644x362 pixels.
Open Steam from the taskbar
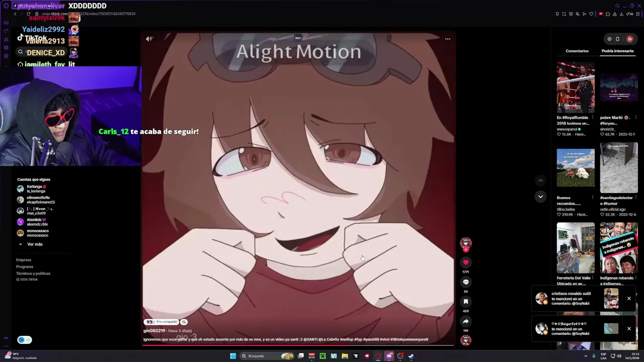click(411, 356)
